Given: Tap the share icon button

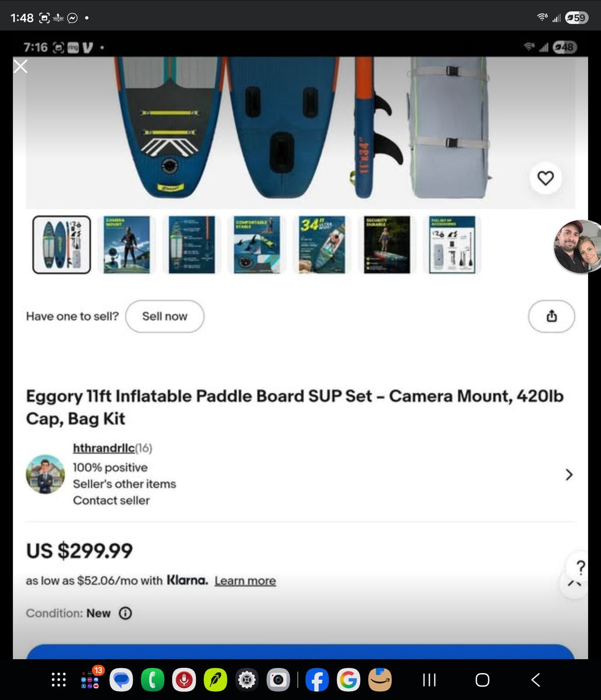Looking at the screenshot, I should (551, 316).
